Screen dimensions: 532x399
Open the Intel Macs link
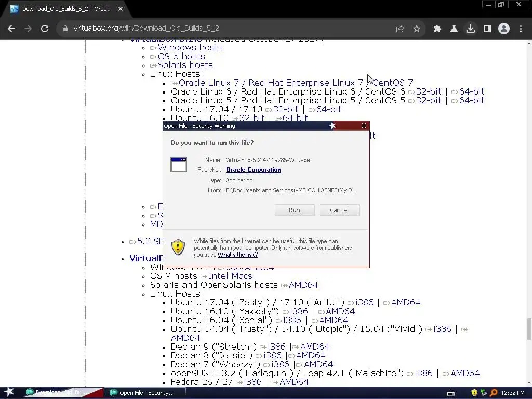(x=230, y=276)
